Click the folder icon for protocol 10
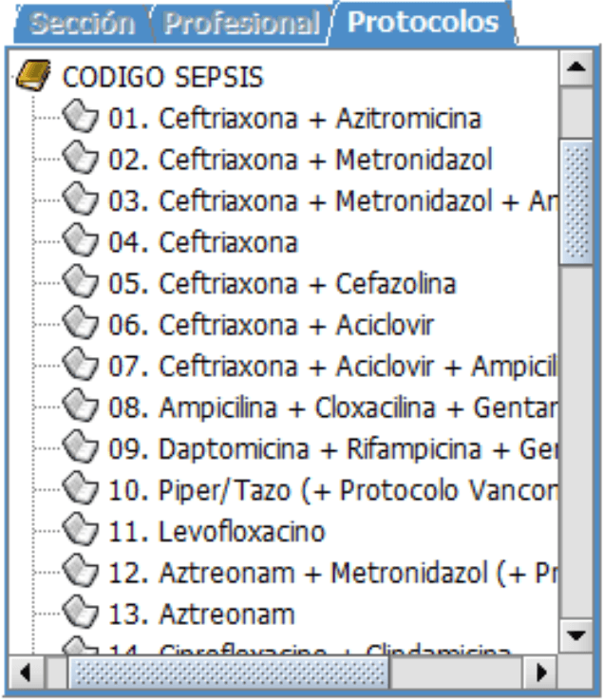603x700 pixels. coord(83,490)
